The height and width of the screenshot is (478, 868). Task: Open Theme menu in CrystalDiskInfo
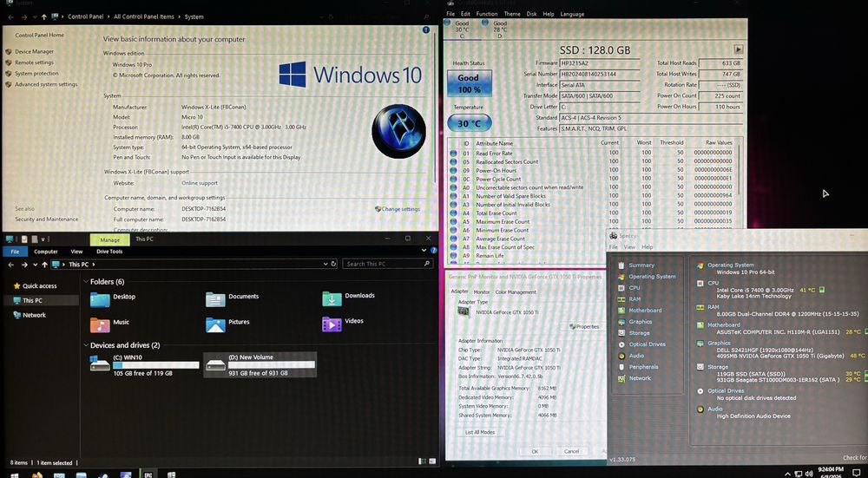coord(511,14)
